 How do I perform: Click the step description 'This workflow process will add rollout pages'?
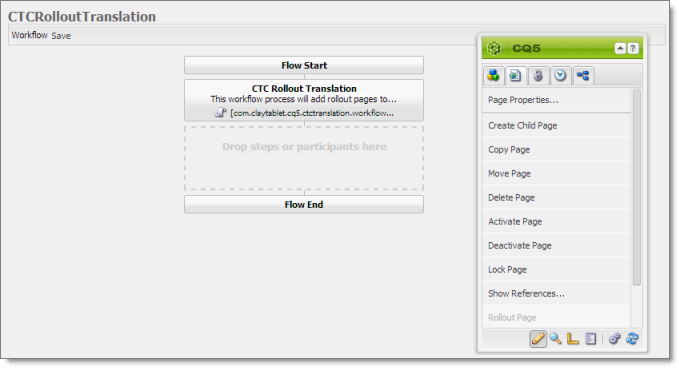(x=303, y=99)
